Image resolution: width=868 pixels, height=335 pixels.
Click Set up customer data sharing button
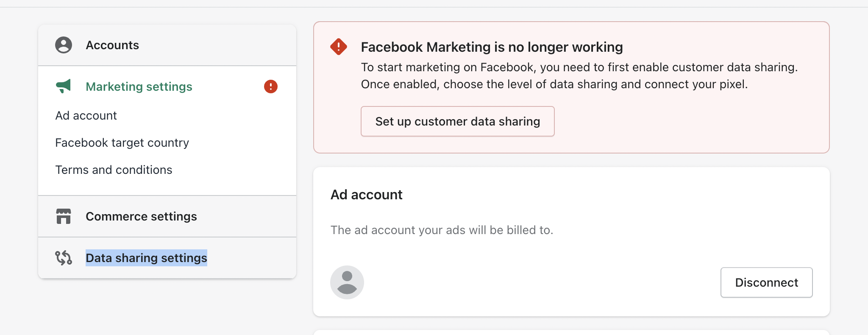pyautogui.click(x=458, y=121)
